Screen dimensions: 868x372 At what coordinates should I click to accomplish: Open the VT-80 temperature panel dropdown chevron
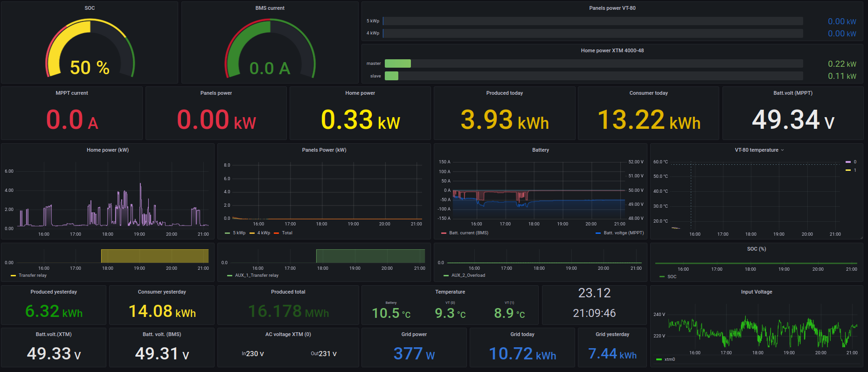point(782,150)
